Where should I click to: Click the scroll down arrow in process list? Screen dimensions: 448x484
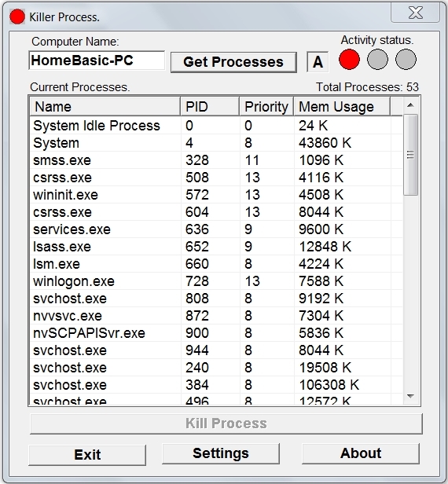pyautogui.click(x=410, y=396)
